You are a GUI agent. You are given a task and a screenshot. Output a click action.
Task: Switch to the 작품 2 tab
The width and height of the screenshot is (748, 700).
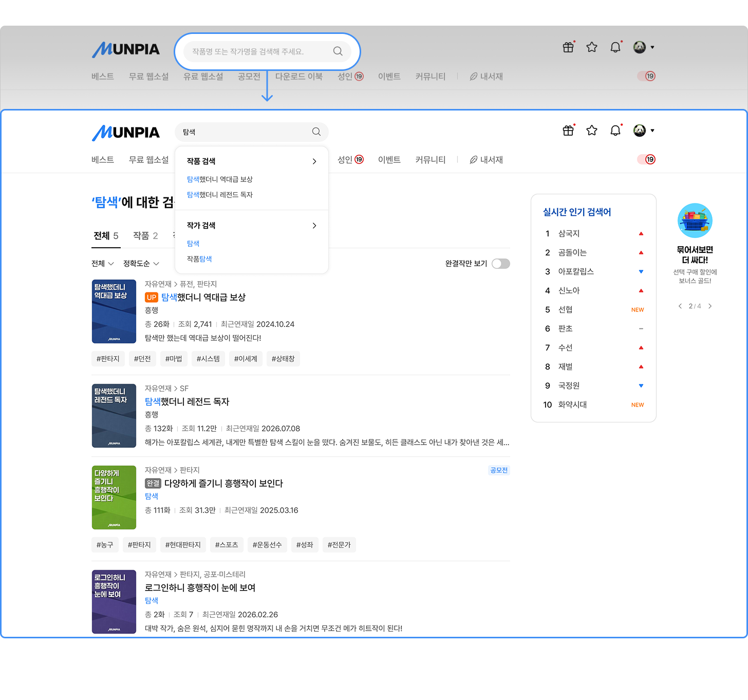(x=145, y=235)
